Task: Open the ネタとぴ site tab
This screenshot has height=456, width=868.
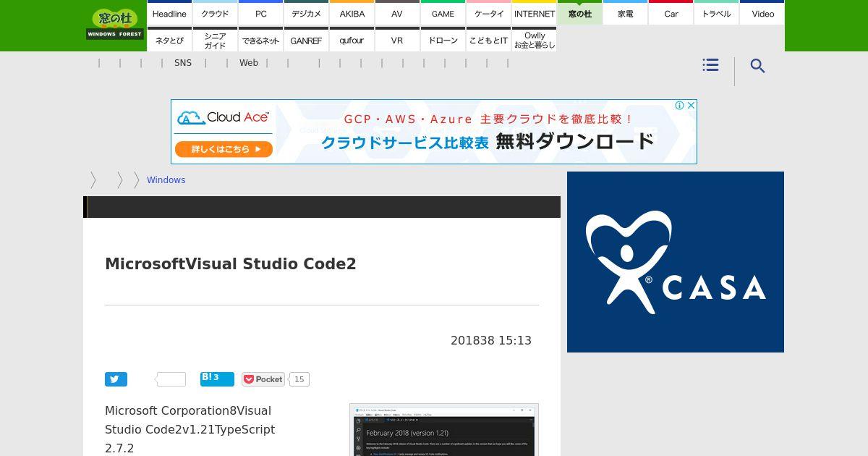Action: 169,40
